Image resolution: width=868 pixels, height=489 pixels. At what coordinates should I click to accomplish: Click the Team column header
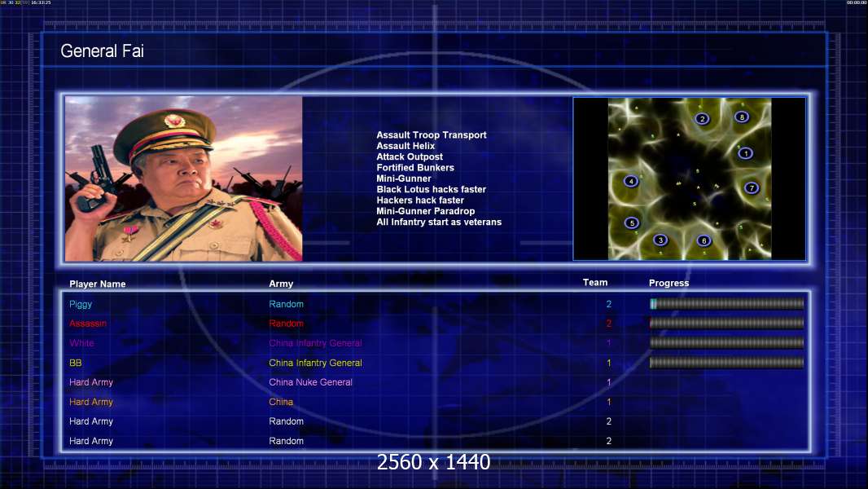pos(595,283)
